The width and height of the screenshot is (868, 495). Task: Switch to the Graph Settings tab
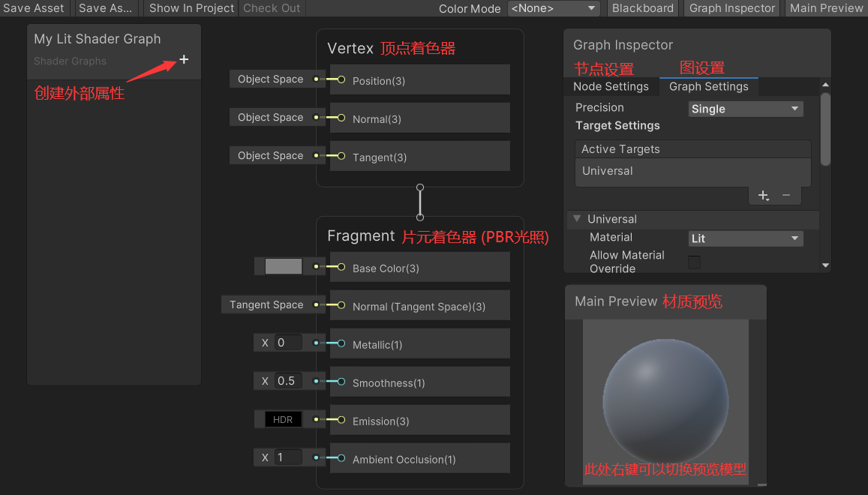pos(709,86)
